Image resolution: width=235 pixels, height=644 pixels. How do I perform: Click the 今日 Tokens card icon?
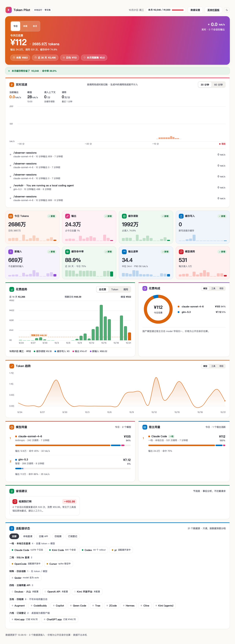[11, 216]
